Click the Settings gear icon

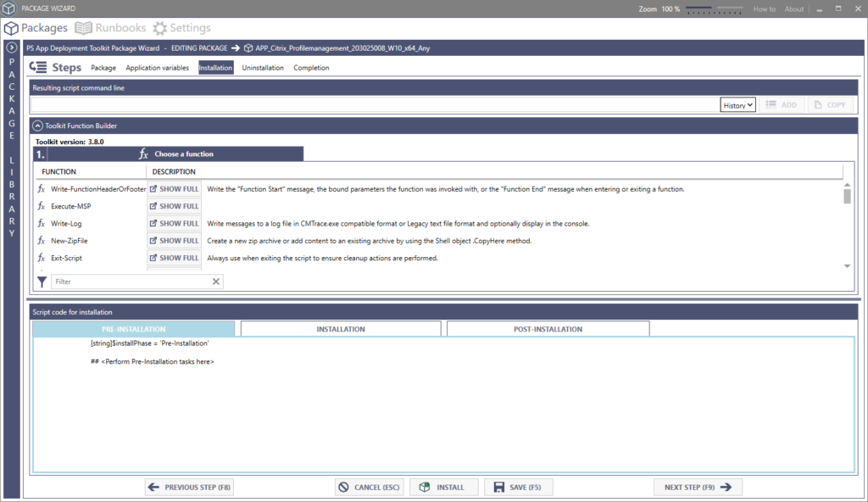pos(160,28)
